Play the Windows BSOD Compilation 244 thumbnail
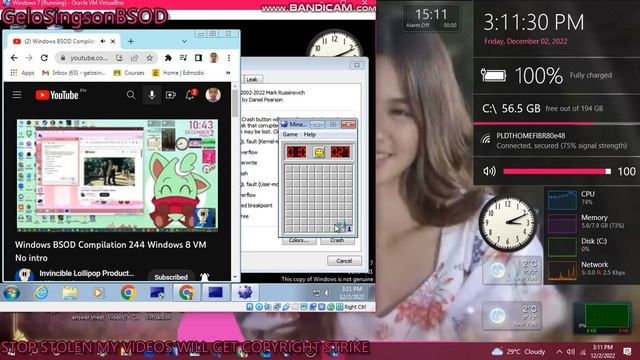Image resolution: width=640 pixels, height=360 pixels. pyautogui.click(x=117, y=175)
